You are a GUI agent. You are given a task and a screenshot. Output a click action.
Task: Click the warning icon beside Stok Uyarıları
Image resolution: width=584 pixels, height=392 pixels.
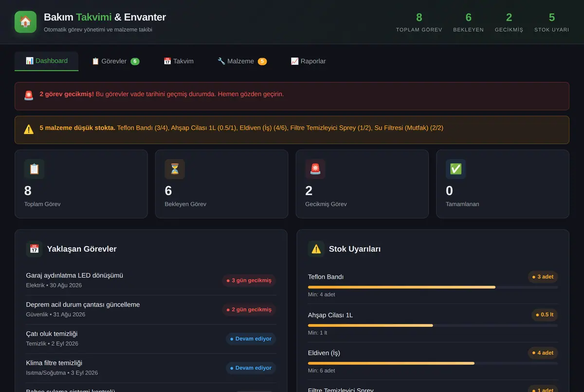pos(316,249)
